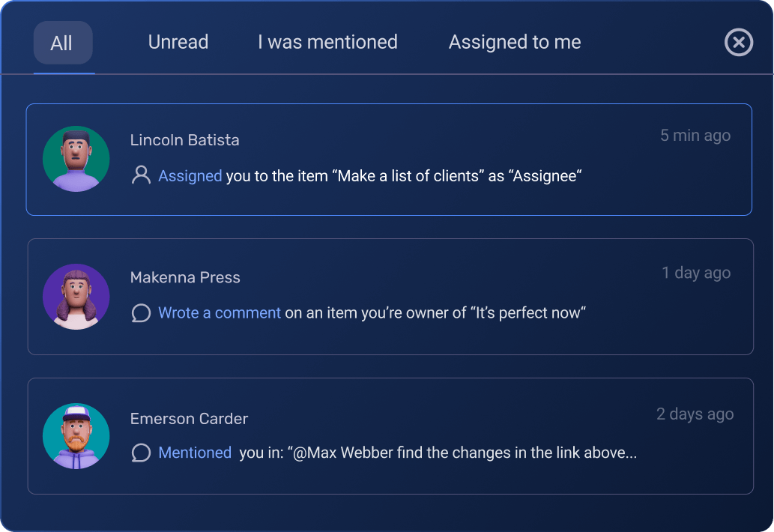Select the 'Assigned to me' tab
The width and height of the screenshot is (774, 532).
coord(514,42)
